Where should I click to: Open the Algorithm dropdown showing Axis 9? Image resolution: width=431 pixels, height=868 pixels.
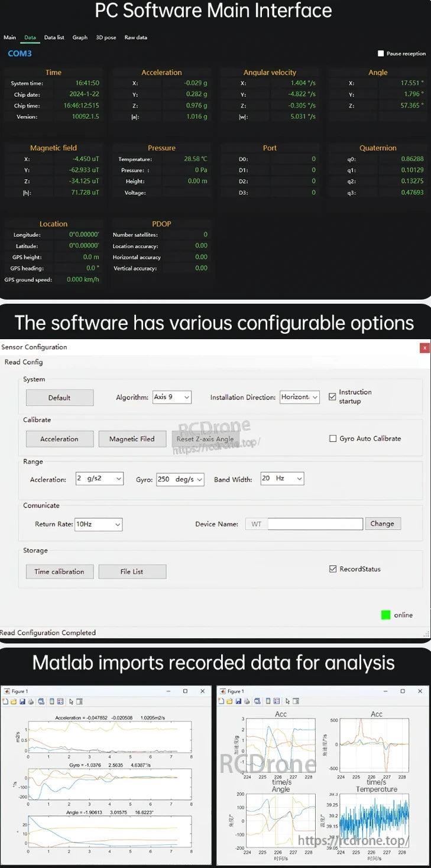tap(171, 397)
